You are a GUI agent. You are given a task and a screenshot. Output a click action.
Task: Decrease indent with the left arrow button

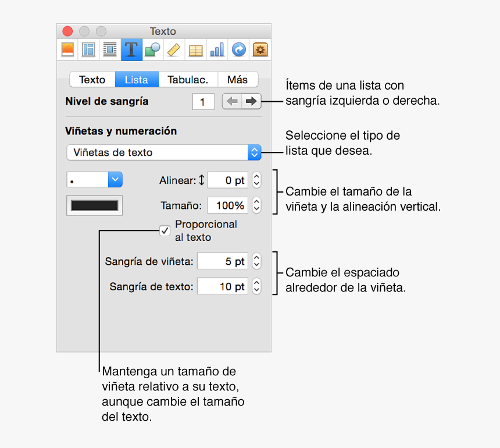pyautogui.click(x=232, y=101)
